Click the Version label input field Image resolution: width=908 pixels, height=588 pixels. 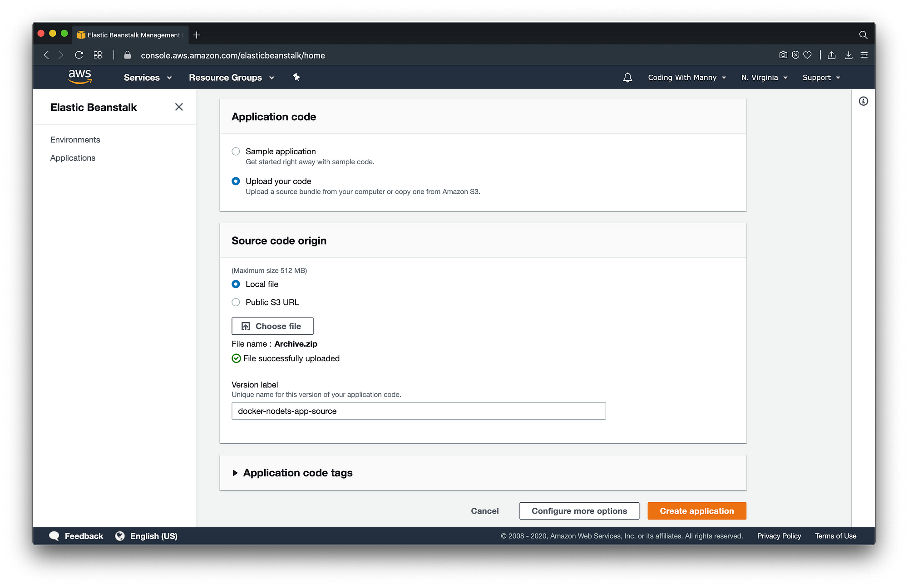click(x=419, y=411)
